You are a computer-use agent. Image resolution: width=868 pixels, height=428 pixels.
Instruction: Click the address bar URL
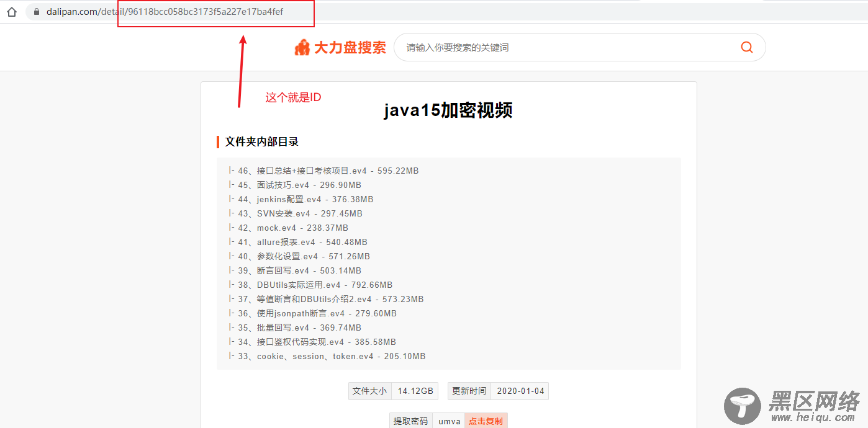pos(165,12)
